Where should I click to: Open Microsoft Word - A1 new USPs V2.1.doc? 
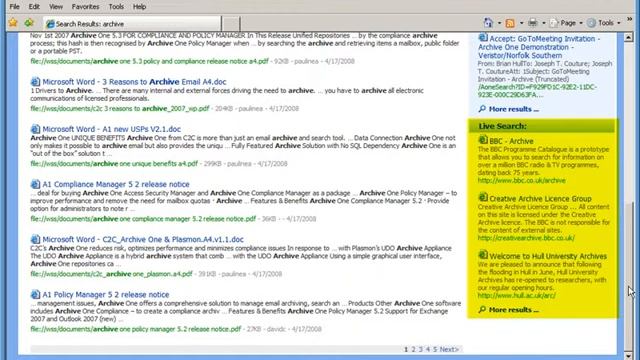coord(111,129)
